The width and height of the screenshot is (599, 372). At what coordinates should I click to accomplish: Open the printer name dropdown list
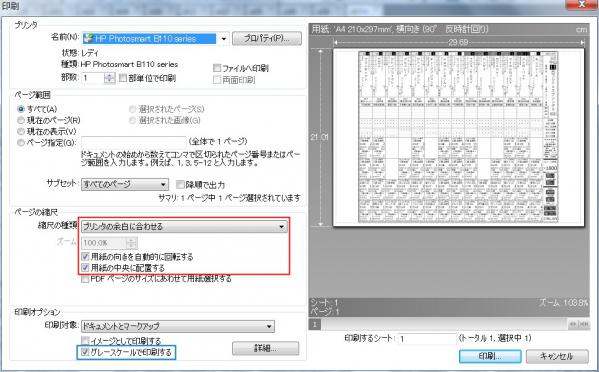click(223, 39)
